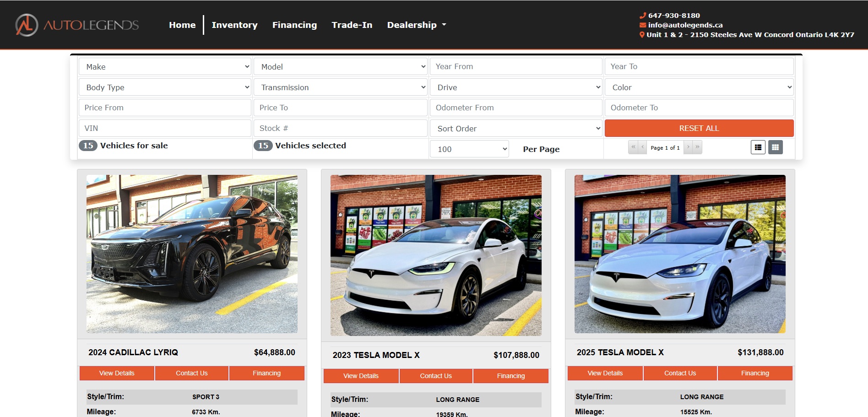The width and height of the screenshot is (868, 417).
Task: Click the envelope icon beside the email address
Action: click(x=643, y=25)
